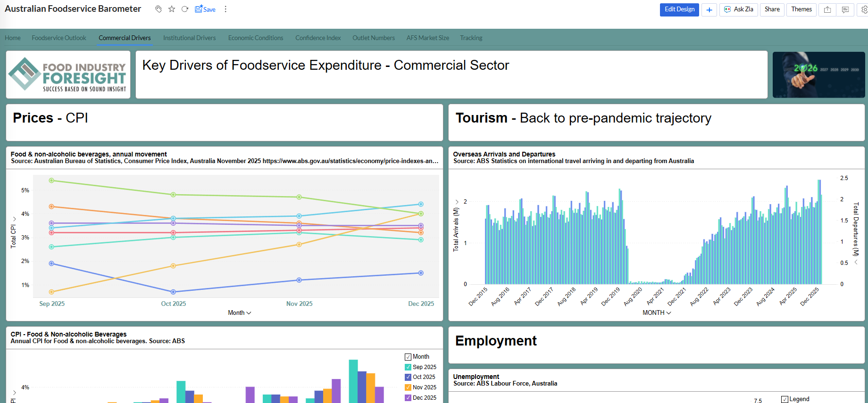Toggle the Nov 2025 legend checkbox
This screenshot has height=403, width=868.
coord(408,387)
